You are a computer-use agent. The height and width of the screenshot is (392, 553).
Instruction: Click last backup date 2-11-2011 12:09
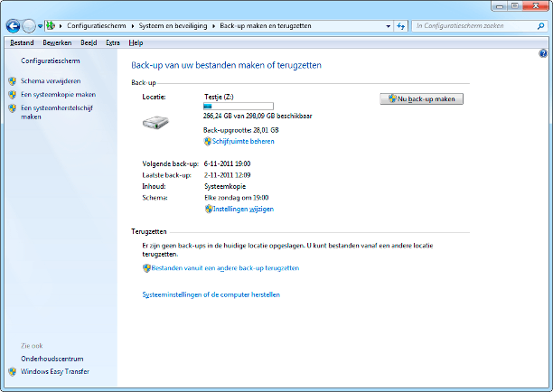(x=227, y=175)
